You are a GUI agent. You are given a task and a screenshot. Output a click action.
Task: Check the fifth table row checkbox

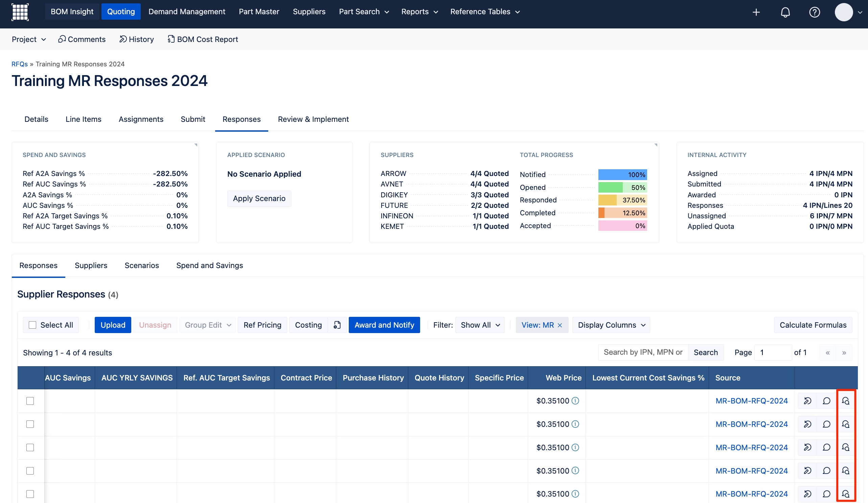point(30,494)
